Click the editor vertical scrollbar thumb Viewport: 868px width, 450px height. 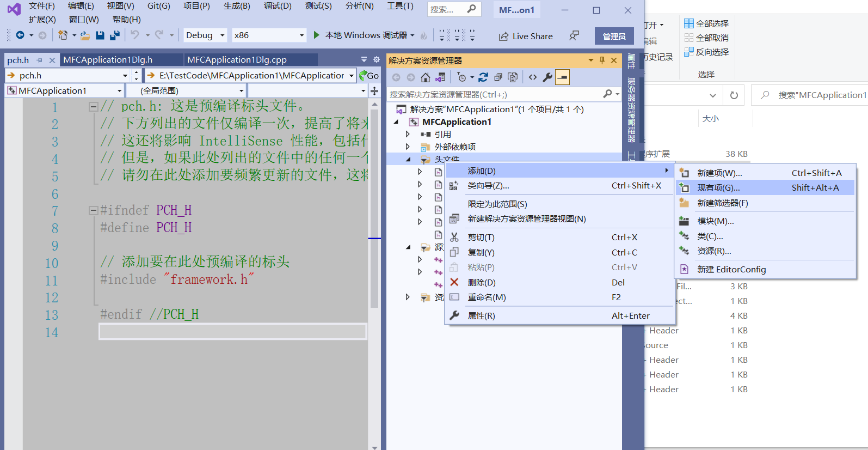tap(374, 210)
